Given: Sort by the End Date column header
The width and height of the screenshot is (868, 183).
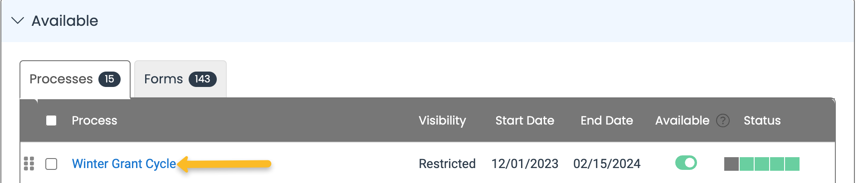Looking at the screenshot, I should click(607, 120).
